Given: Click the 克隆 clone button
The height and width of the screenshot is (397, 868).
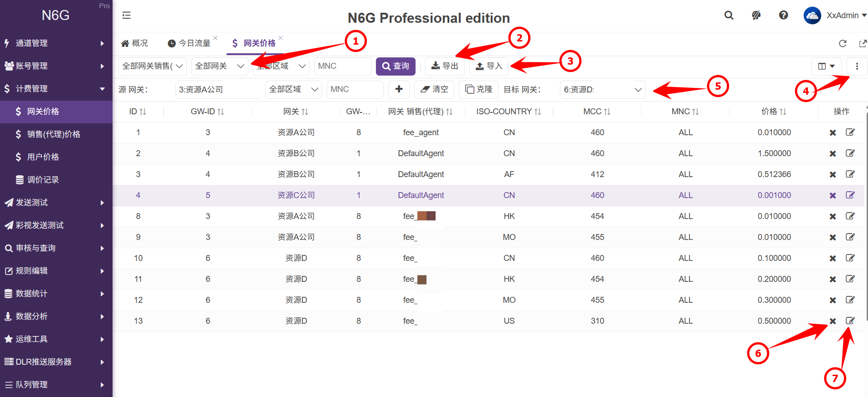Looking at the screenshot, I should coord(478,89).
